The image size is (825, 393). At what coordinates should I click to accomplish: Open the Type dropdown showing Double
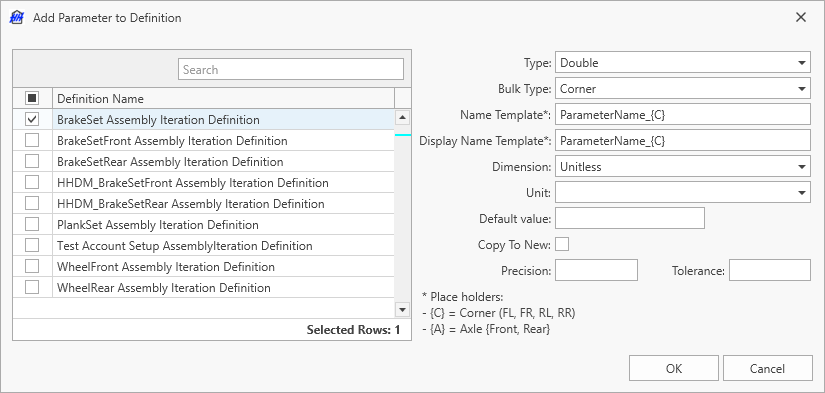point(682,63)
